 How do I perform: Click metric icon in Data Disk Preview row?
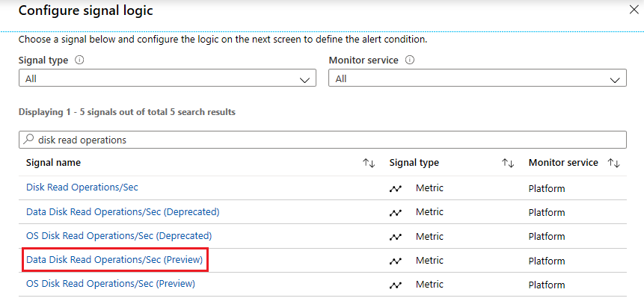(x=396, y=261)
